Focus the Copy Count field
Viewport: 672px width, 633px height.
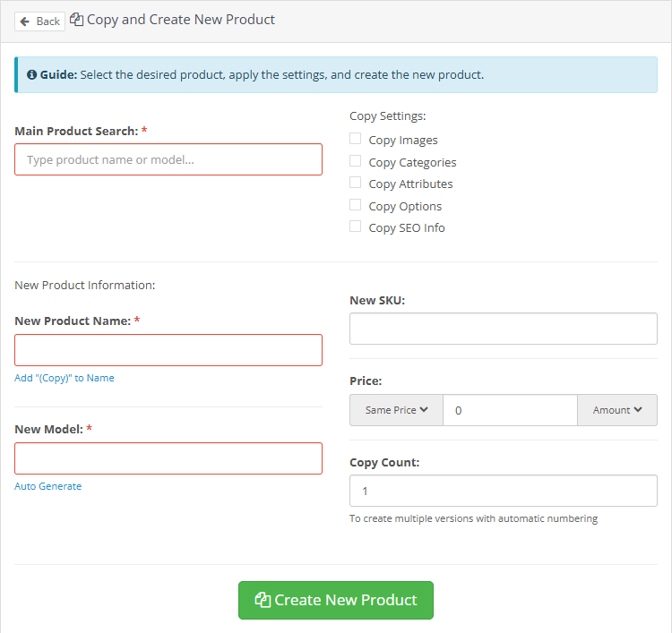503,491
